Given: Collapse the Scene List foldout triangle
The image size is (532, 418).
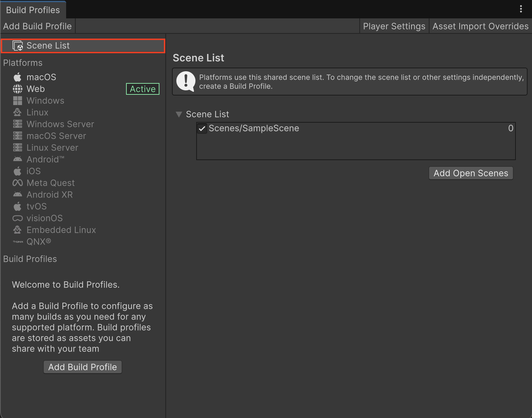Looking at the screenshot, I should 179,114.
